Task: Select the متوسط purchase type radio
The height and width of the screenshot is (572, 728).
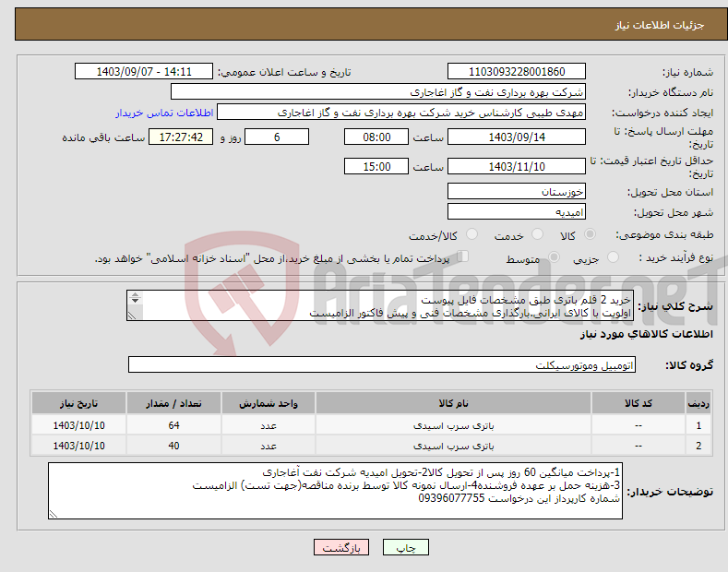Action: 554,257
